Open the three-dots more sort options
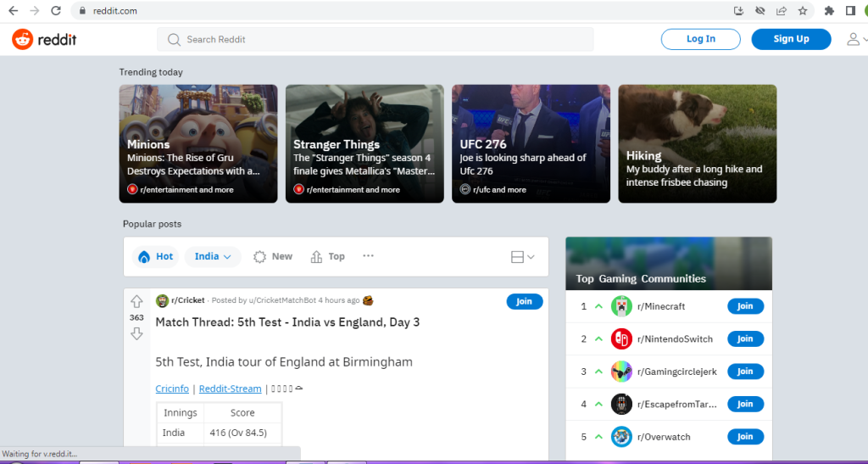Viewport: 868px width, 464px height. [x=368, y=256]
